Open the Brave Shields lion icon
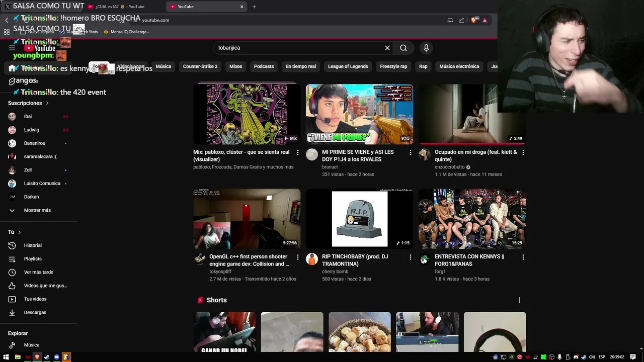Screen dimensions: 644x362 click(x=474, y=20)
